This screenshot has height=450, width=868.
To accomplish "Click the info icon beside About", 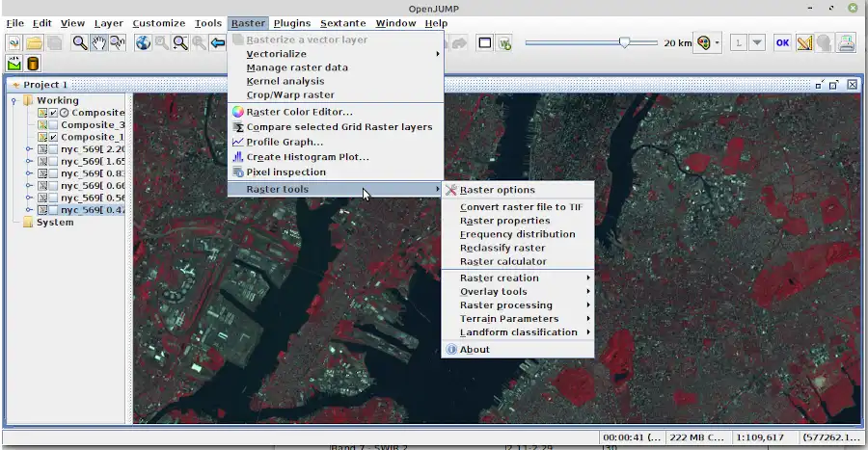I will click(451, 350).
